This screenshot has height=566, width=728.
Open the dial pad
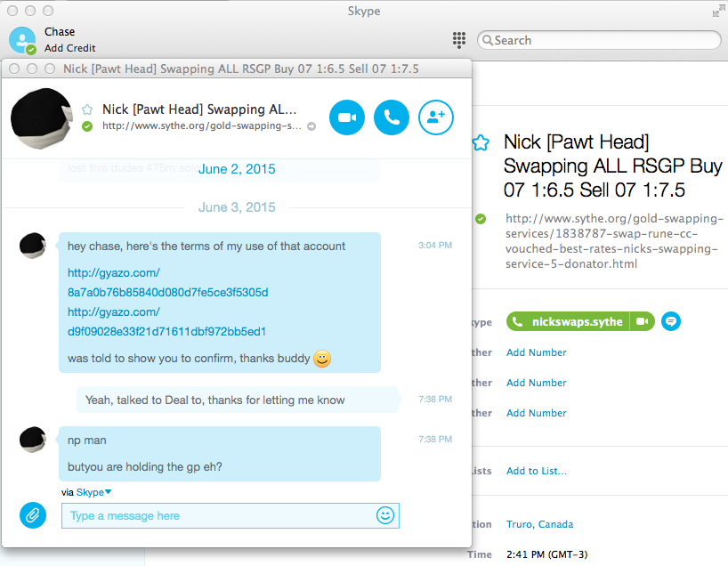pos(459,40)
